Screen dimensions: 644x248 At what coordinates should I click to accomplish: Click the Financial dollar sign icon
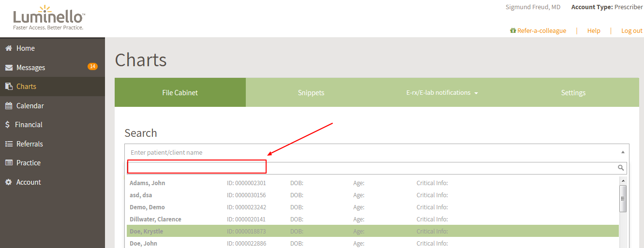coord(7,125)
